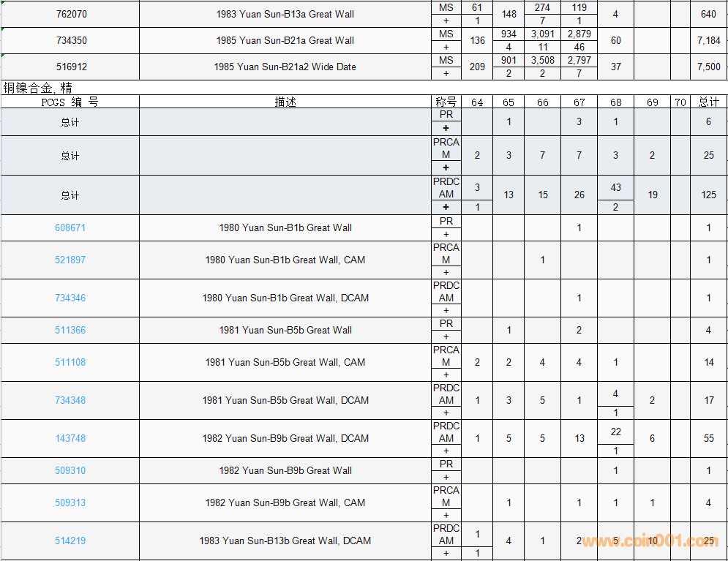Open PCGS number 511108 link

click(x=70, y=362)
